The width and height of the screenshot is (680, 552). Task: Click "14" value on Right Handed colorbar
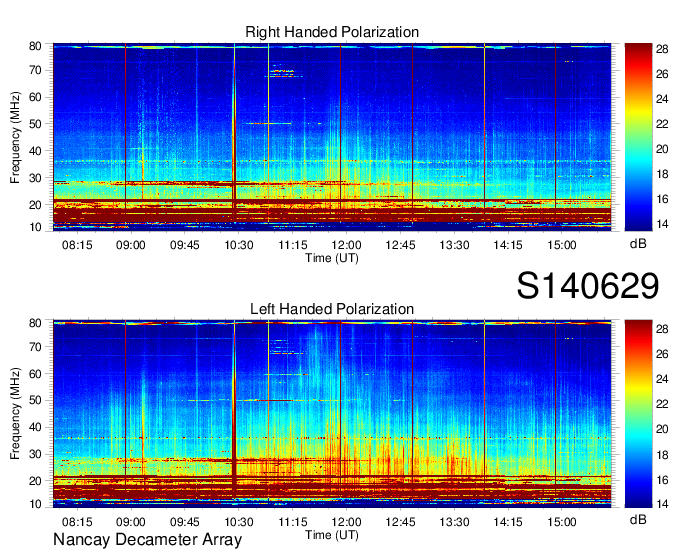[x=662, y=224]
